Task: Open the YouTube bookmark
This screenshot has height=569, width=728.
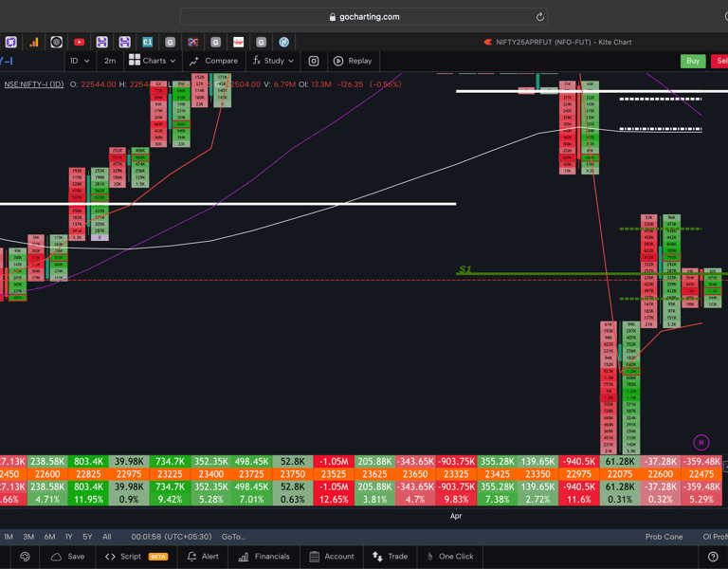Action: click(x=79, y=43)
